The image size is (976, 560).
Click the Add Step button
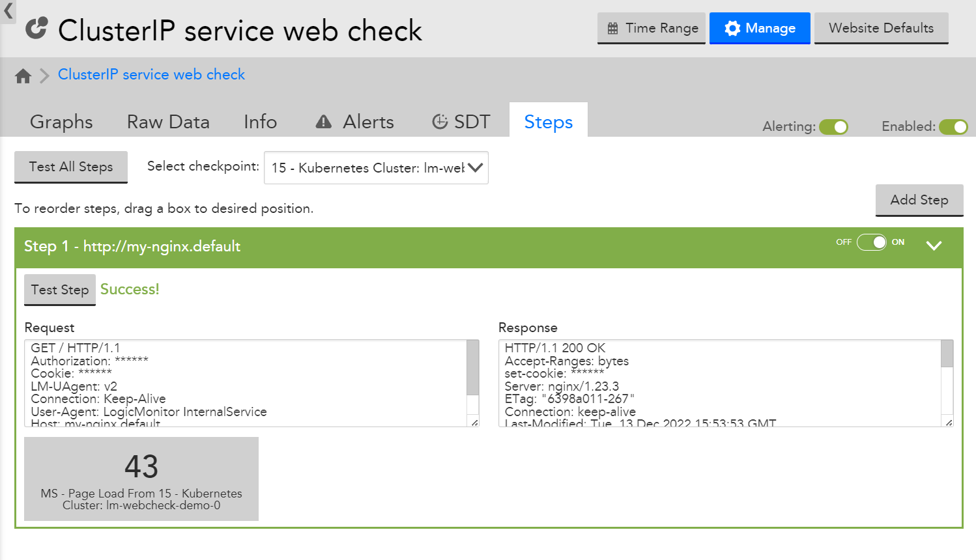click(x=919, y=200)
